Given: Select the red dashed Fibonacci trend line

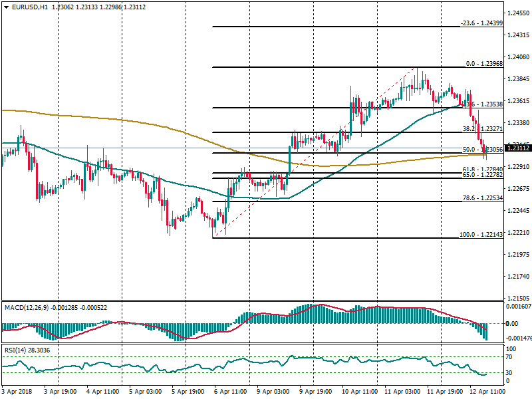Looking at the screenshot, I should (313, 150).
